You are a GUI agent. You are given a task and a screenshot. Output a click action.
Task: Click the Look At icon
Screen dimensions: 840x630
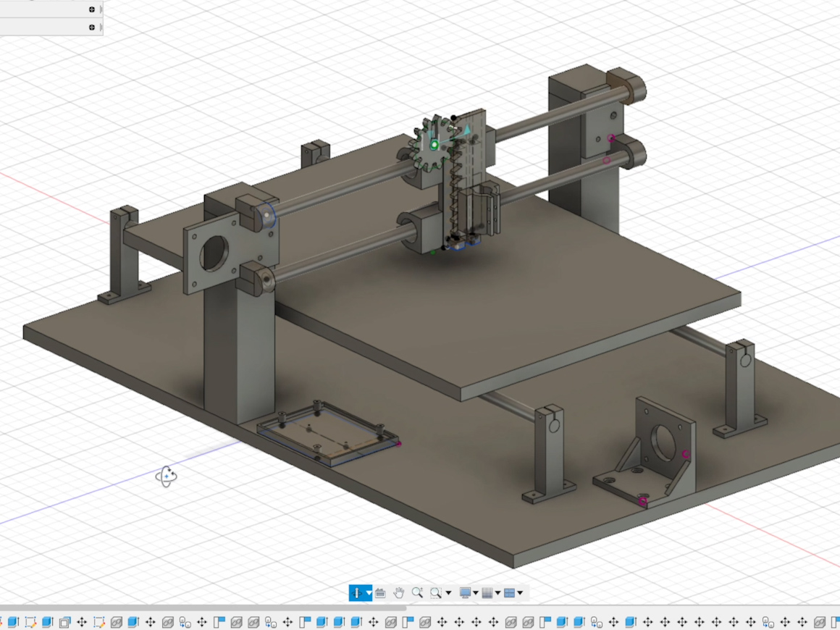(x=380, y=593)
